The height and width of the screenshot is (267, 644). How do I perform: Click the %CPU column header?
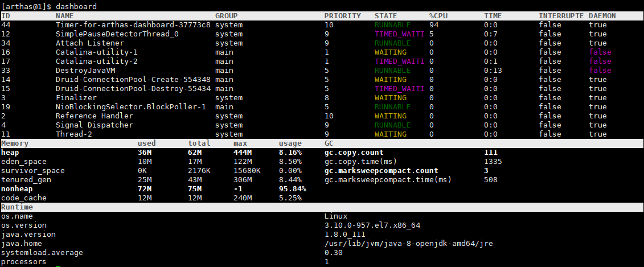(438, 15)
